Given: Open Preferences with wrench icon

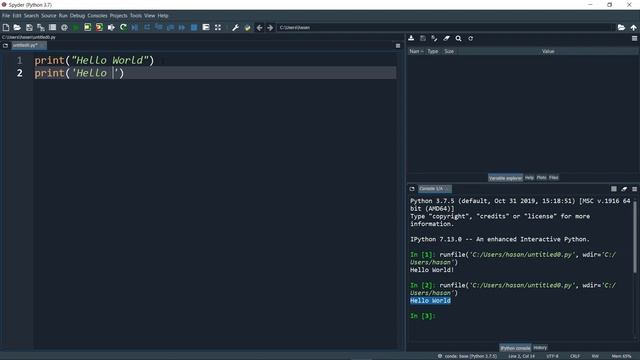Looking at the screenshot, I should click(x=236, y=27).
